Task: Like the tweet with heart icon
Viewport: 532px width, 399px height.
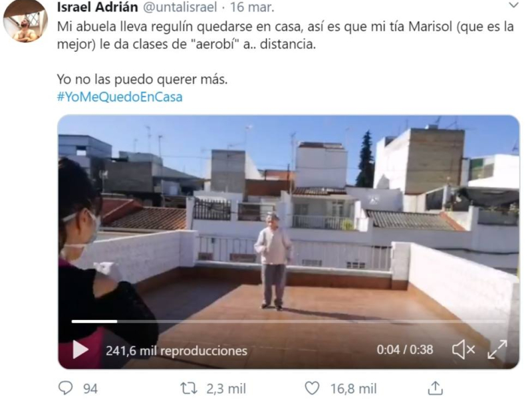Action: [x=312, y=388]
